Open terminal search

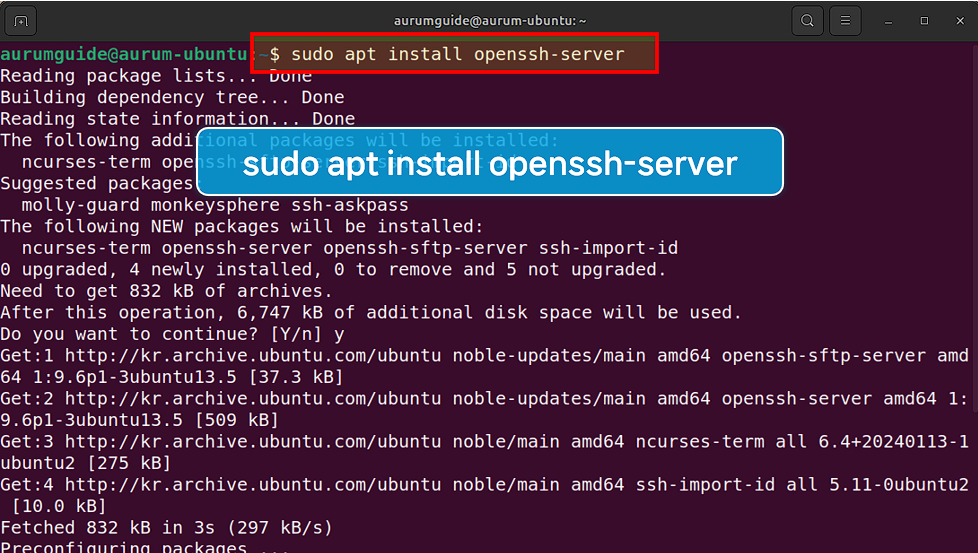pyautogui.click(x=807, y=21)
